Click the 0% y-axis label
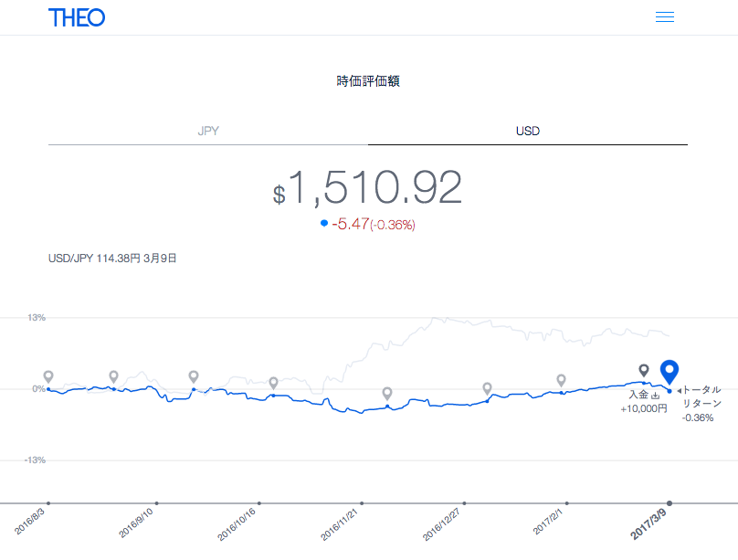Image resolution: width=738 pixels, height=560 pixels. click(x=38, y=388)
